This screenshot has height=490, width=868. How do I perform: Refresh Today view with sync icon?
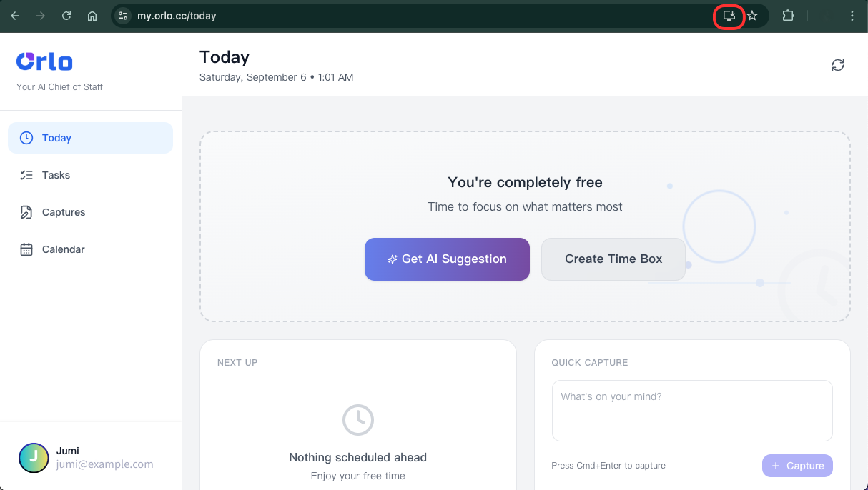(x=838, y=65)
